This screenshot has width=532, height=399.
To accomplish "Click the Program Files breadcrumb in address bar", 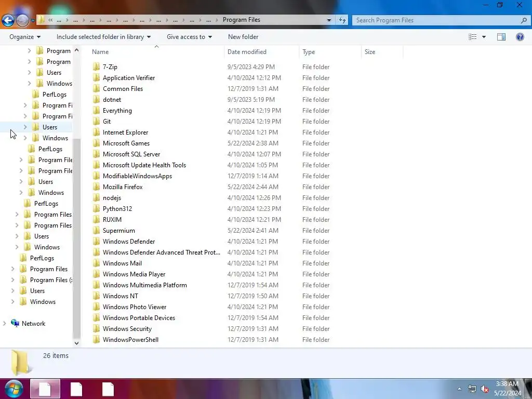I will 241,20.
